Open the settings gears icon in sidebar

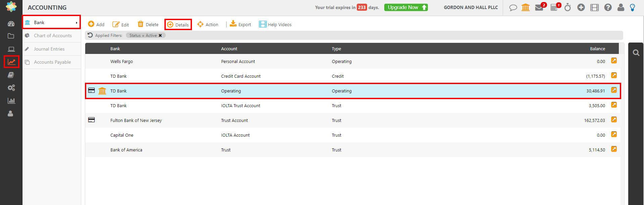tap(11, 88)
